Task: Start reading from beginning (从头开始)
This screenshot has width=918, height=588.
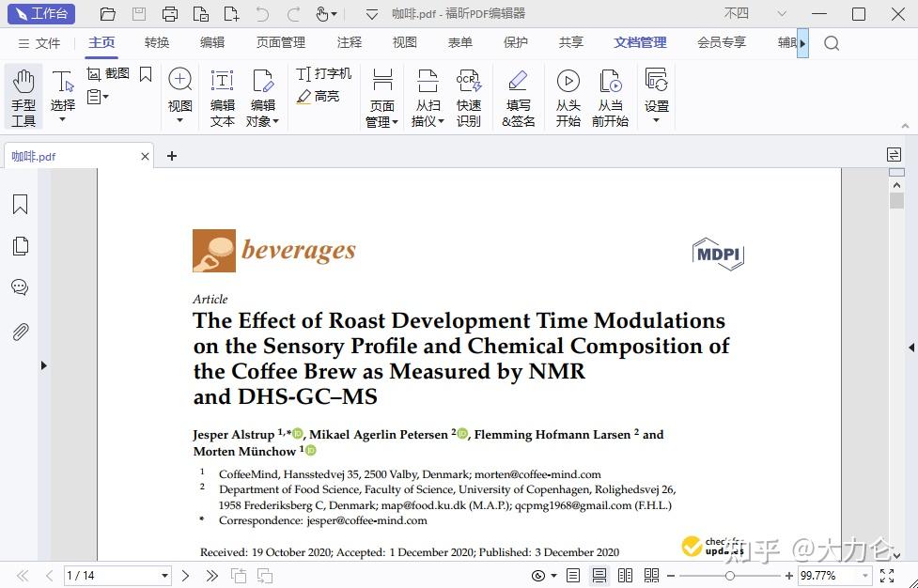Action: pos(568,97)
